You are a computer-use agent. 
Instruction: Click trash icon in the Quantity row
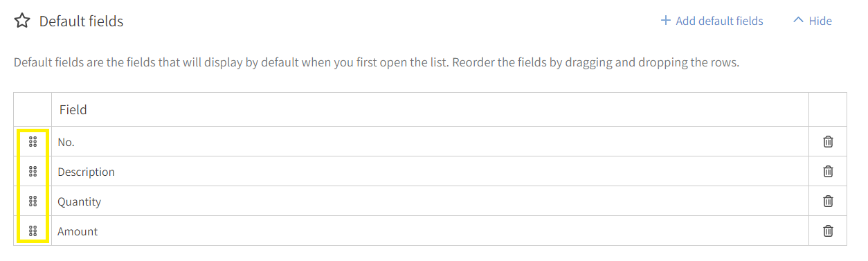[828, 201]
